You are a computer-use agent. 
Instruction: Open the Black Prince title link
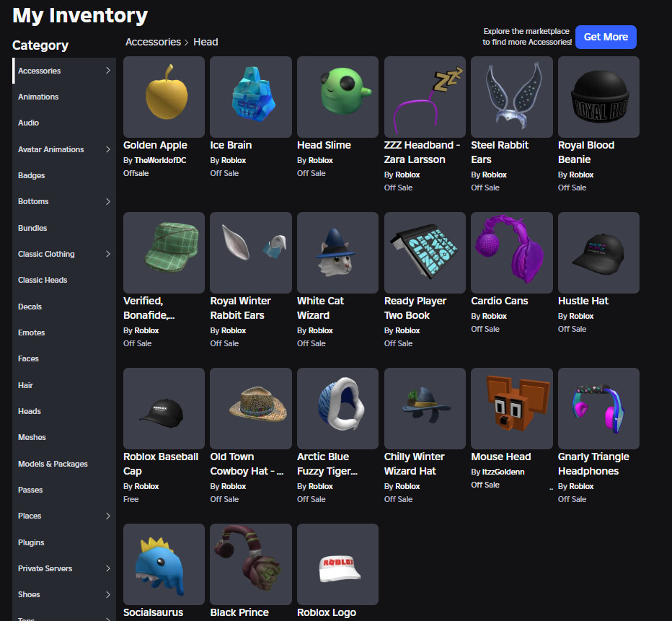point(239,612)
